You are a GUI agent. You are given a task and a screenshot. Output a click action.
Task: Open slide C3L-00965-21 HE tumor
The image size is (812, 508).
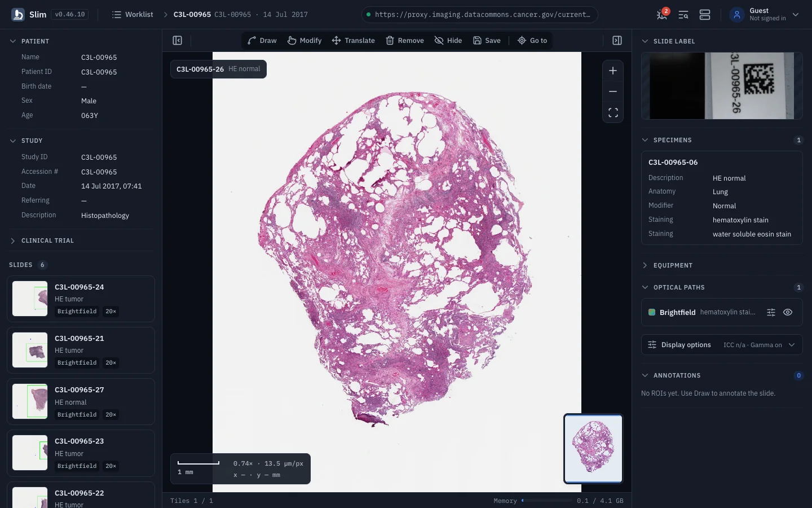click(81, 350)
